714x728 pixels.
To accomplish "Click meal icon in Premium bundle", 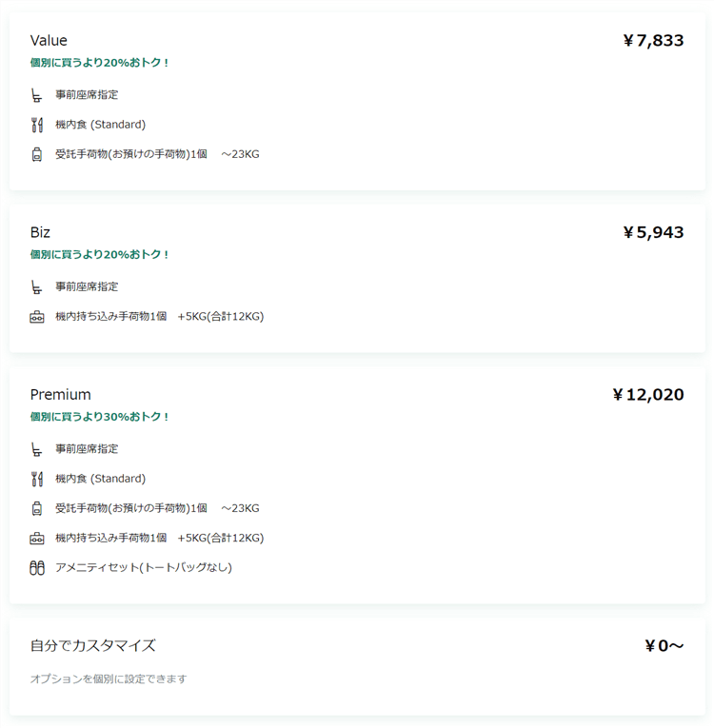I will (37, 479).
